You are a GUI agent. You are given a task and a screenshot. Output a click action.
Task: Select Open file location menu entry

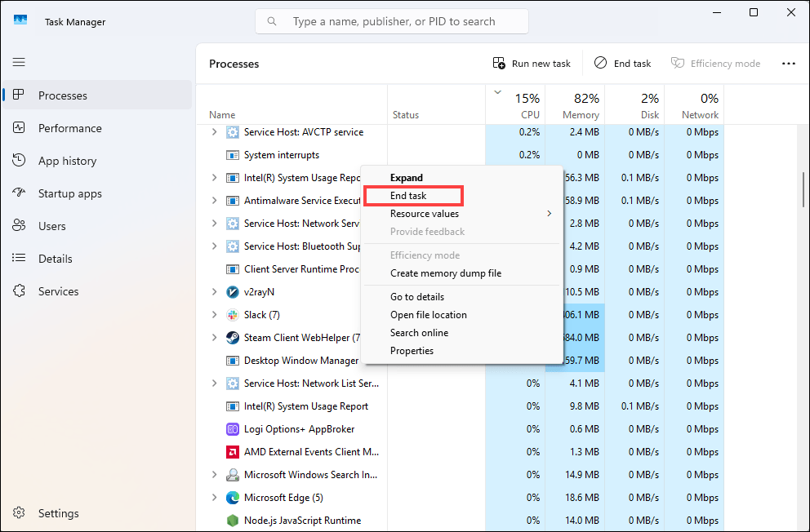[428, 315]
